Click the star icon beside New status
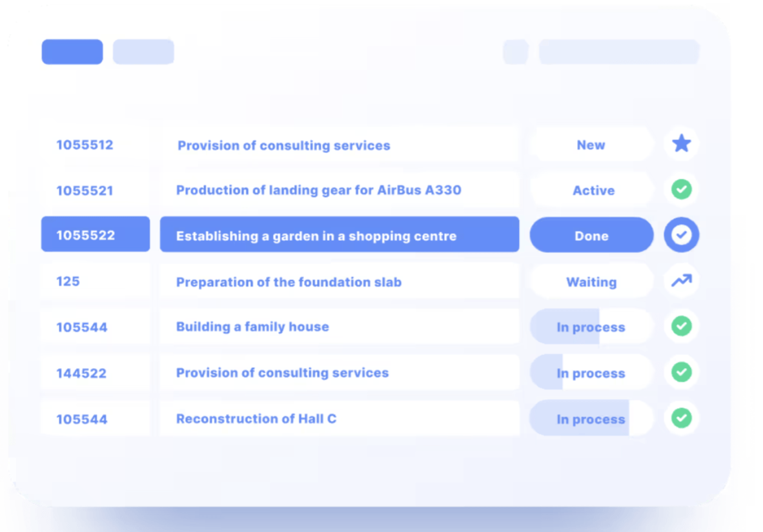763x532 pixels. pos(681,144)
